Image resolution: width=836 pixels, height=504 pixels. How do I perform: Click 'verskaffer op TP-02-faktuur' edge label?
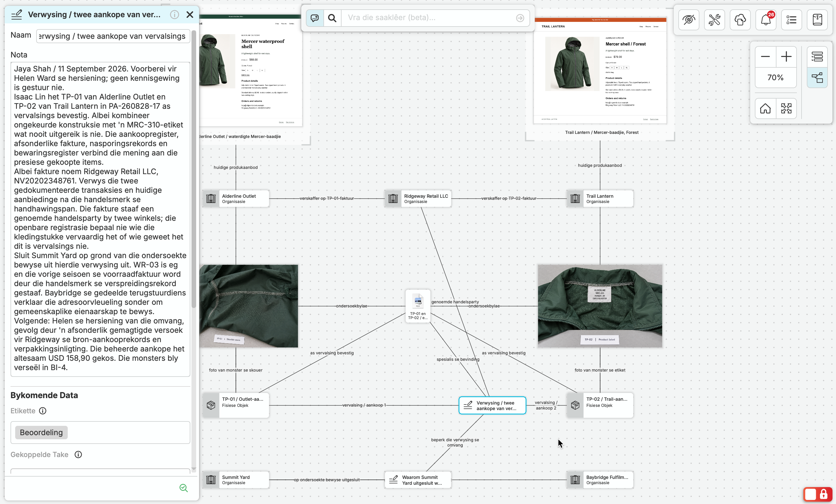[509, 198]
